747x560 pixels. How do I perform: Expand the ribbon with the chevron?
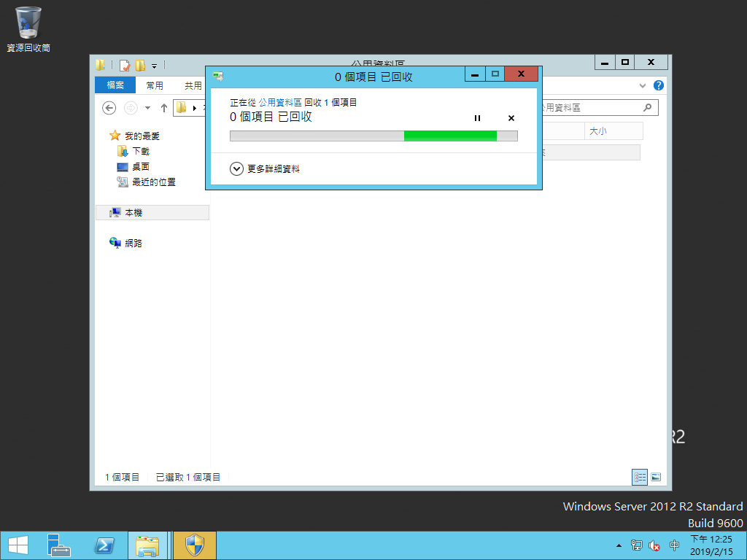[x=642, y=86]
